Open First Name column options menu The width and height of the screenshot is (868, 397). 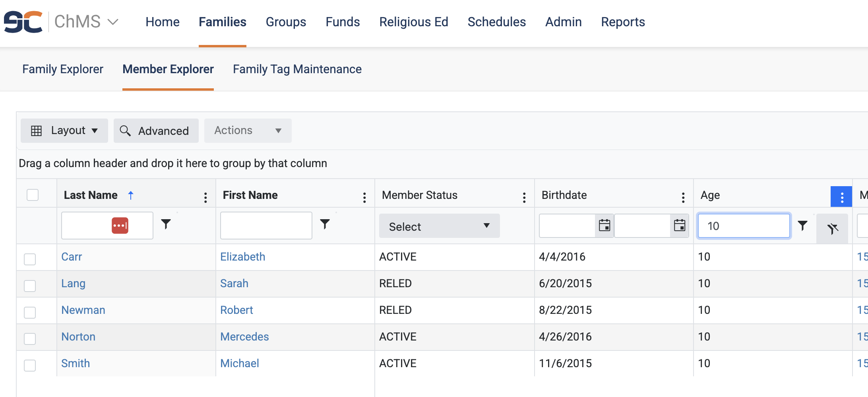[364, 197]
